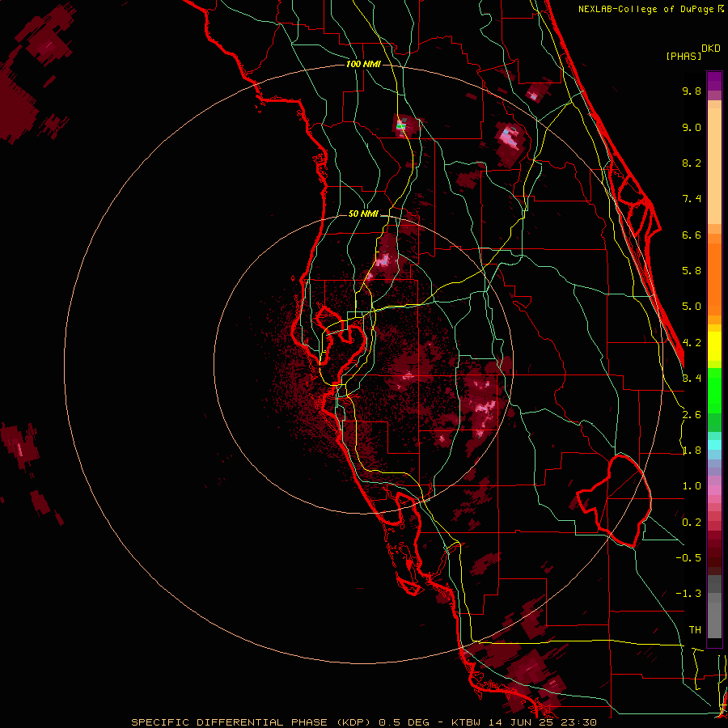Click the 0.2 scale label

click(x=692, y=523)
